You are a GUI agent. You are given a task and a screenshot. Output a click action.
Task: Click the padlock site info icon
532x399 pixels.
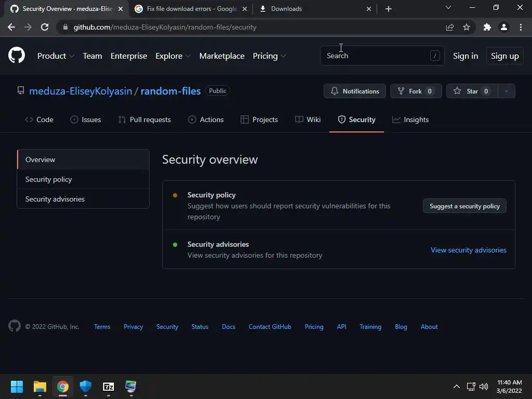(x=65, y=27)
